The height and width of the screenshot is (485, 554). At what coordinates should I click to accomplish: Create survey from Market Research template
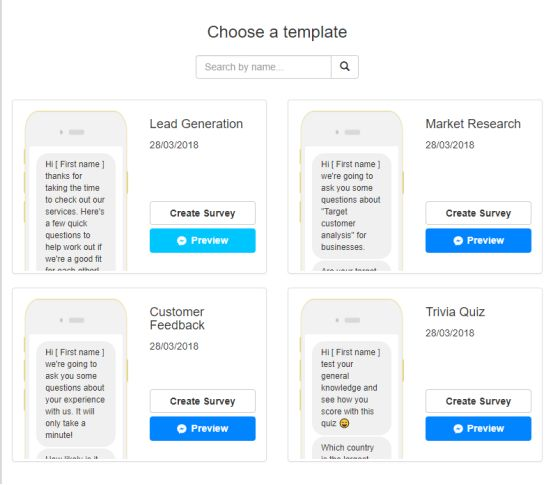tap(478, 213)
